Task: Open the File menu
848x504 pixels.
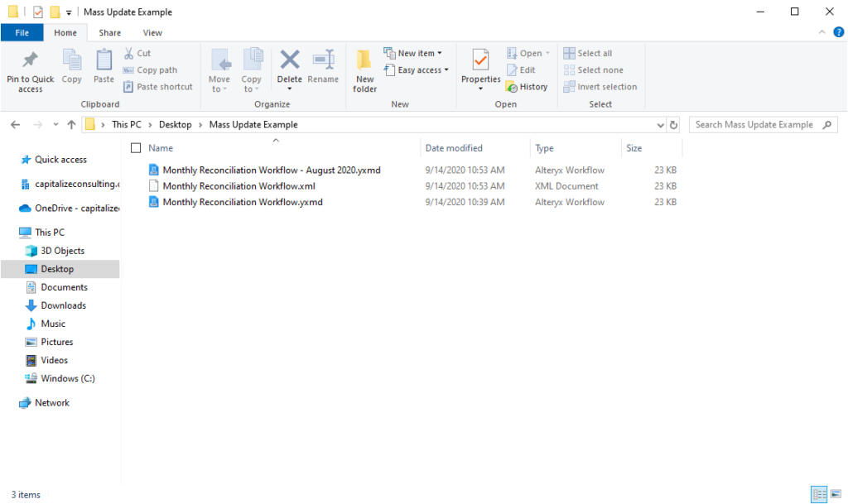Action: [x=22, y=32]
